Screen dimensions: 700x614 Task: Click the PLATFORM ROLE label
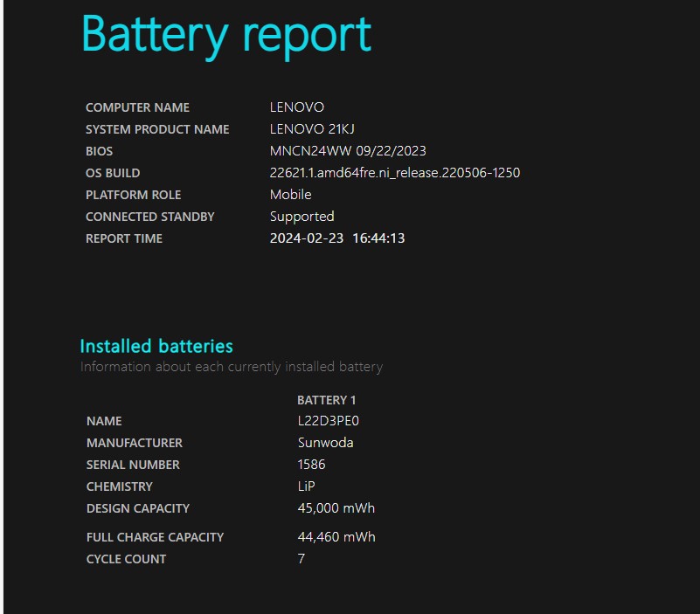tap(134, 195)
